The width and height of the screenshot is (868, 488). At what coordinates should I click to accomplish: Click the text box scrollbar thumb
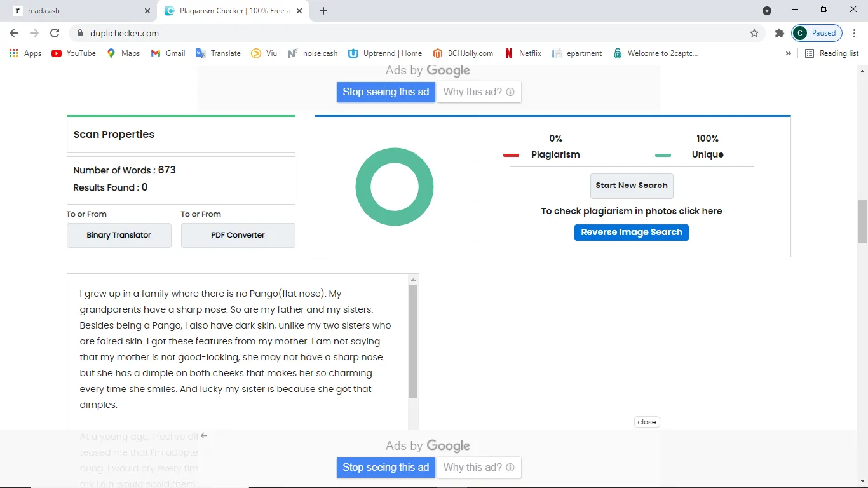413,341
